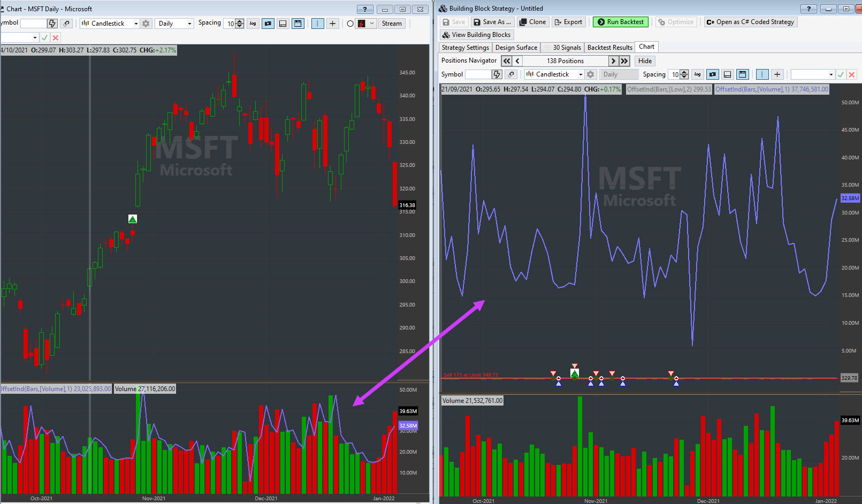Click the Symbol input field in strategy chart
Viewport: 862px width, 504px height.
click(478, 74)
